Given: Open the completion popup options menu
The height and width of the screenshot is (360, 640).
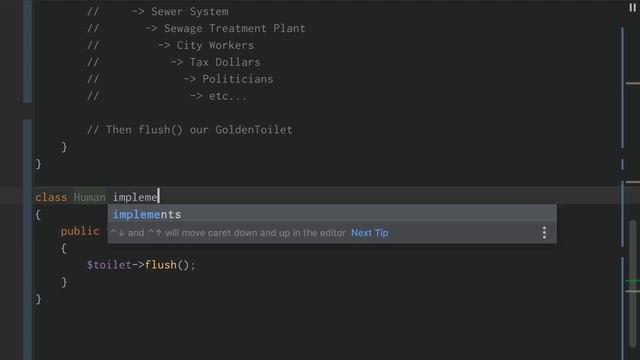Looking at the screenshot, I should tap(544, 233).
